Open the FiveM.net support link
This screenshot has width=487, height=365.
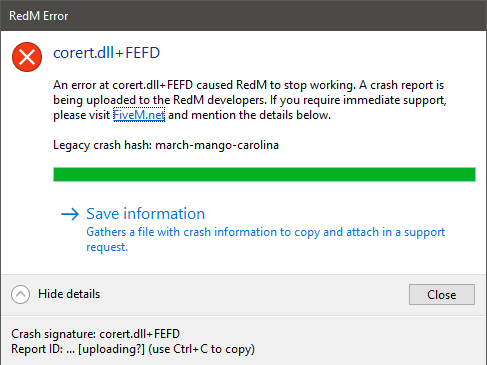click(139, 115)
